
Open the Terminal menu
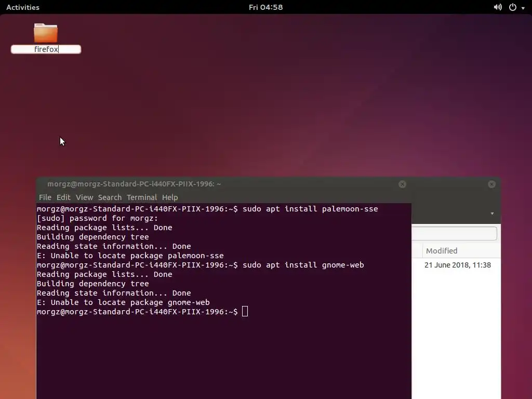click(x=142, y=197)
